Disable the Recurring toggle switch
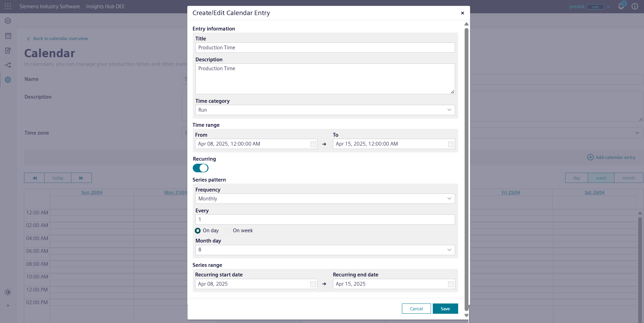 (201, 168)
